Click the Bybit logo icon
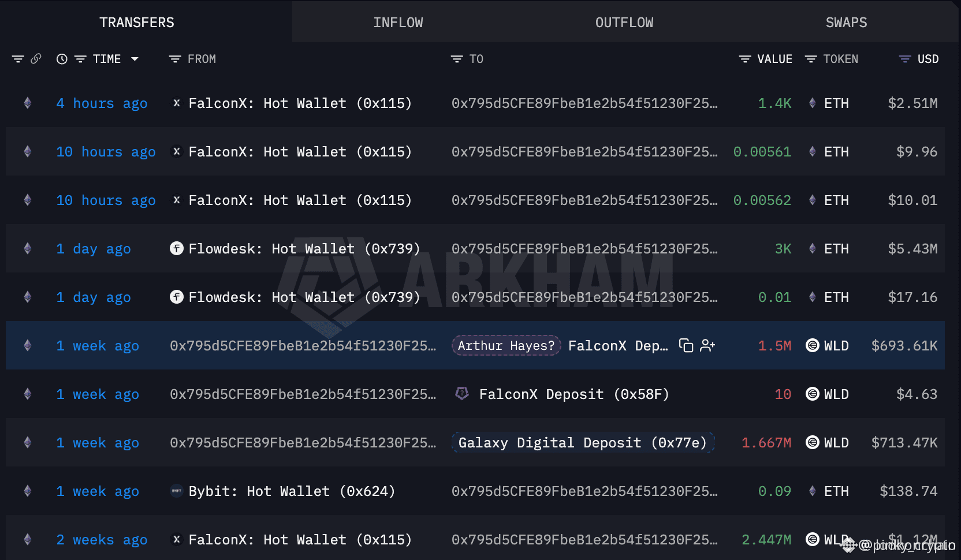 click(177, 491)
